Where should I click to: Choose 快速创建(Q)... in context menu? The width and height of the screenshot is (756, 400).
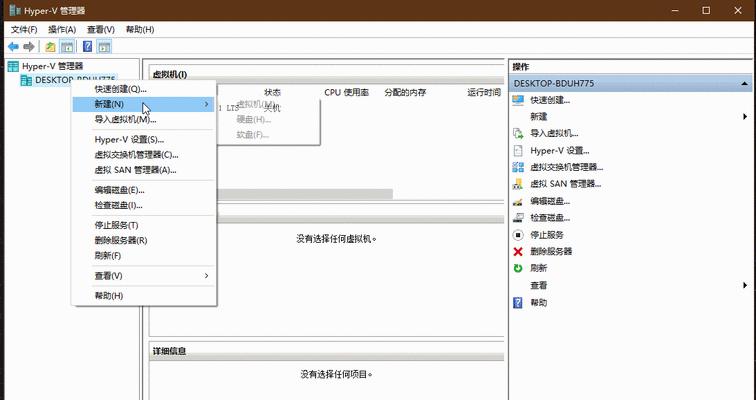point(144,89)
